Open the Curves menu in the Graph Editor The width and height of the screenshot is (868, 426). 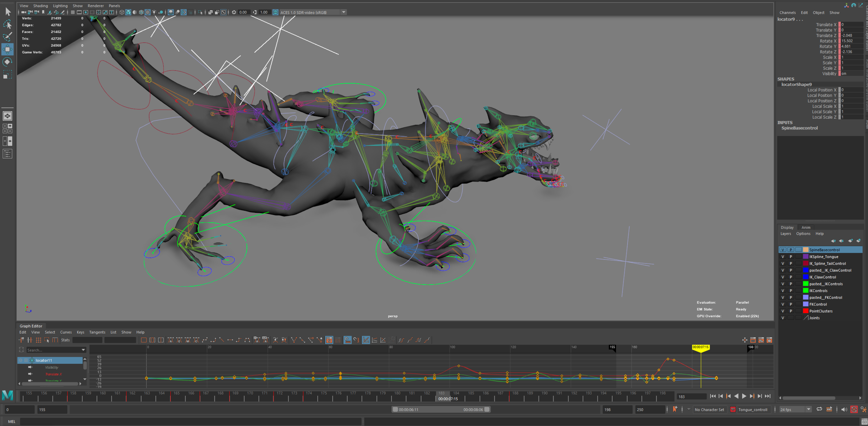pos(66,332)
